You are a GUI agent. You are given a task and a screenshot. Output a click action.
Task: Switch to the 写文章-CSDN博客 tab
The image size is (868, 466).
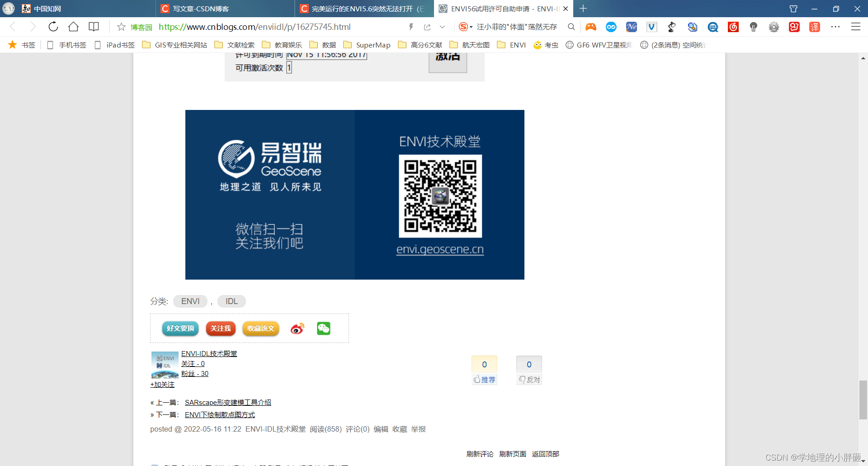point(225,9)
